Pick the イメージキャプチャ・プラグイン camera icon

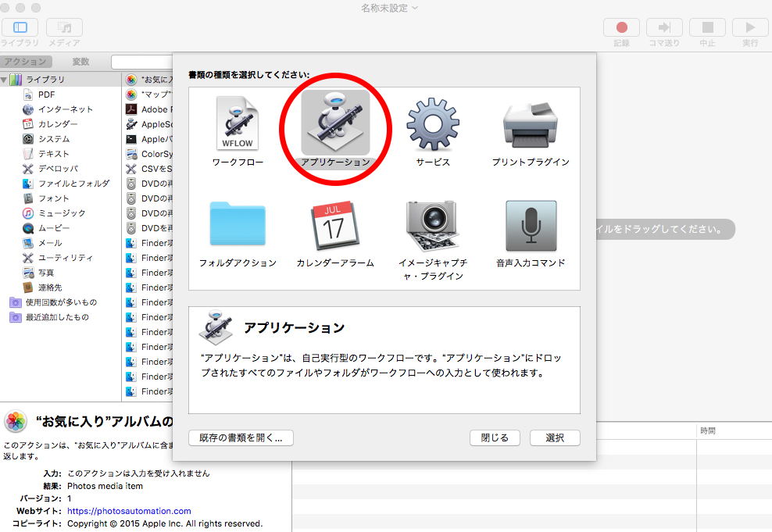(x=432, y=225)
